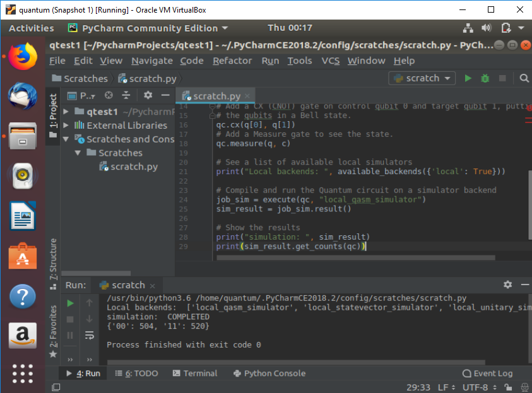Open Files manager from the dock
Image resolution: width=532 pixels, height=393 pixels.
(x=23, y=136)
